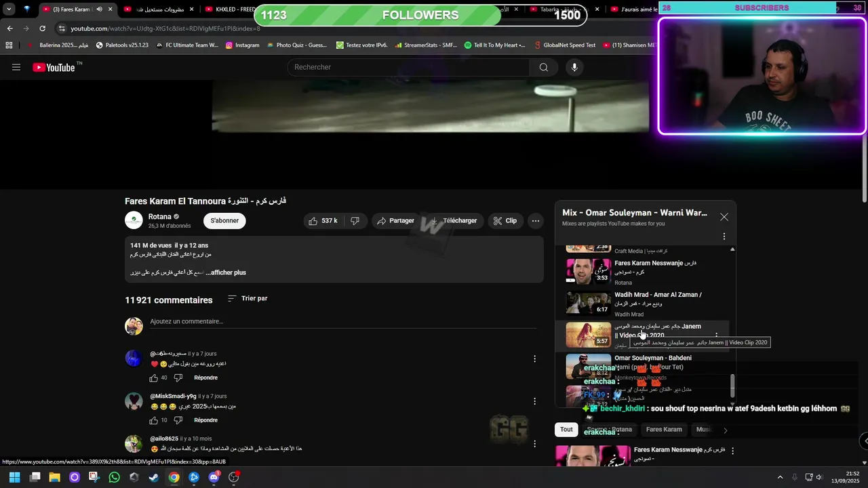
Task: Dislike the Fares Karam video
Action: (x=355, y=221)
